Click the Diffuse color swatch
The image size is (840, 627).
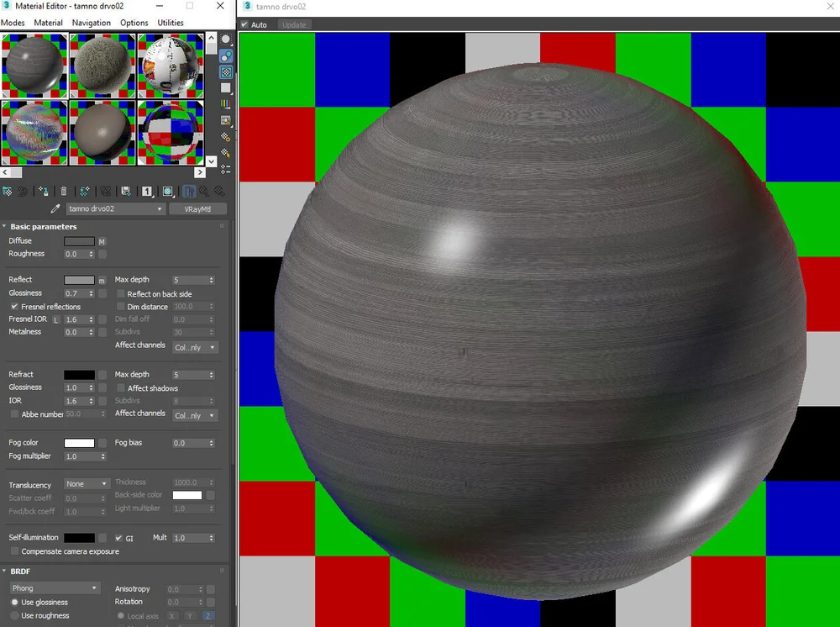coord(80,241)
